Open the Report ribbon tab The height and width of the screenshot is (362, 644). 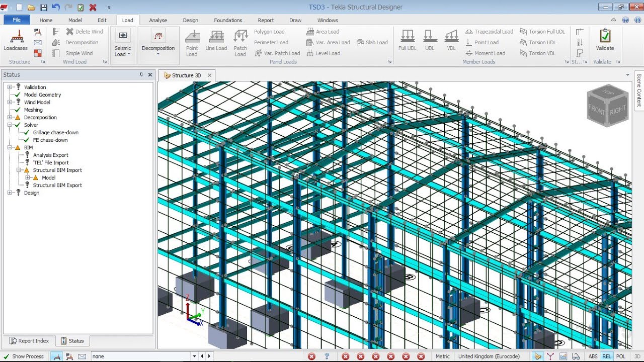266,20
